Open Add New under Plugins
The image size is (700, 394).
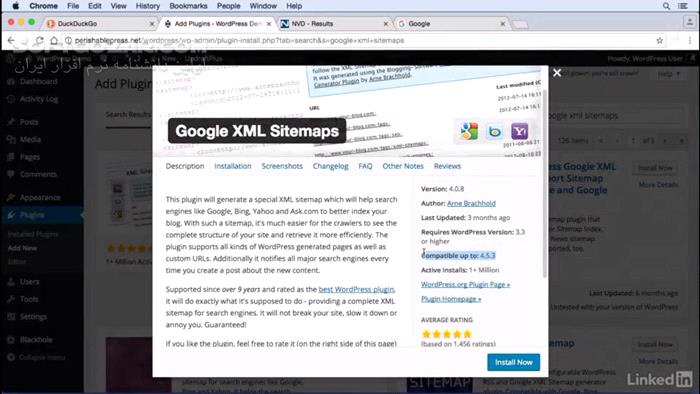pyautogui.click(x=22, y=248)
